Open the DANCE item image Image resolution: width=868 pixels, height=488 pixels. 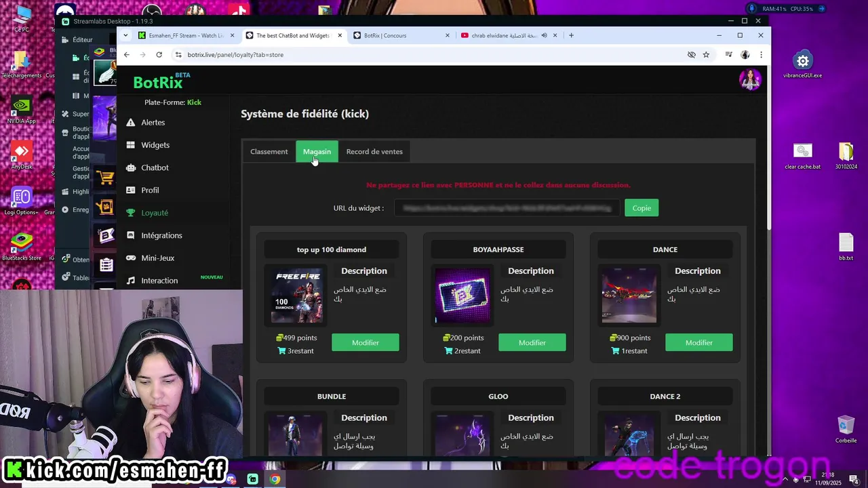point(629,296)
